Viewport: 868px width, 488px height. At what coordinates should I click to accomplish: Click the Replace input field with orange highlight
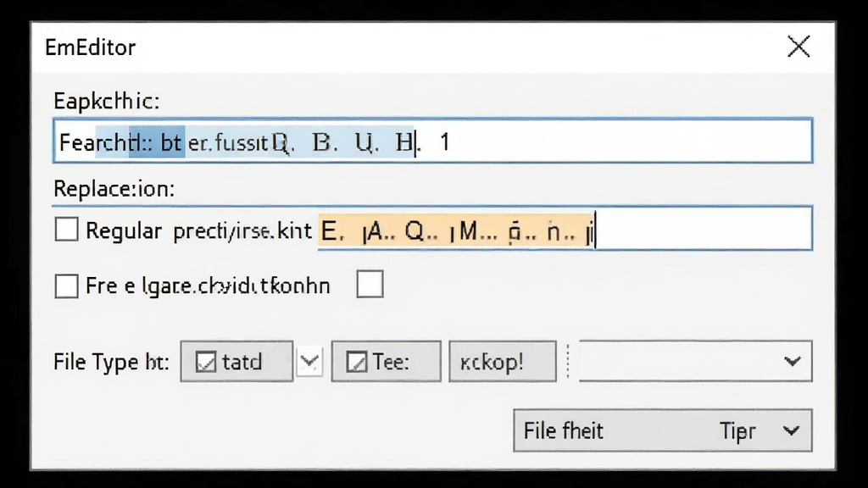coord(565,229)
